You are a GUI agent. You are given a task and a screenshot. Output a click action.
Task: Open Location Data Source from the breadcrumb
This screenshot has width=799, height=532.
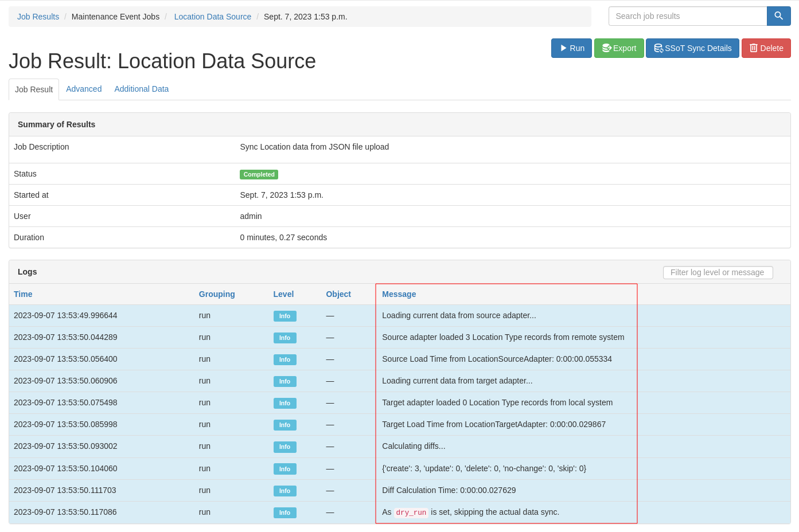(212, 17)
